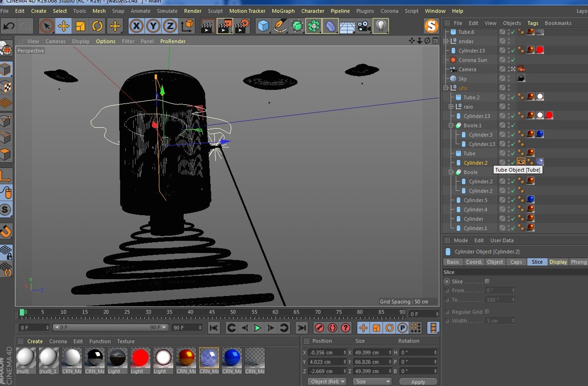Toggle the green checkmark of Cylinder.4
Screen dimensions: 588x386
pyautogui.click(x=513, y=209)
